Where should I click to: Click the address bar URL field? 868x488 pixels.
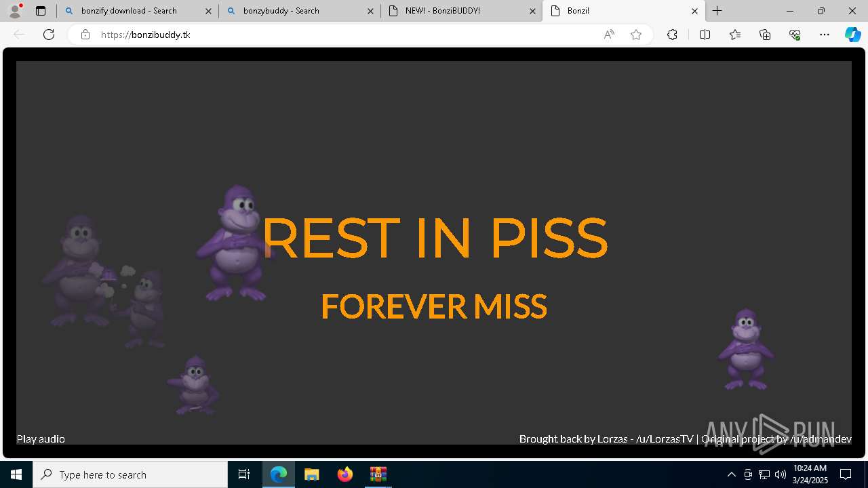[360, 35]
